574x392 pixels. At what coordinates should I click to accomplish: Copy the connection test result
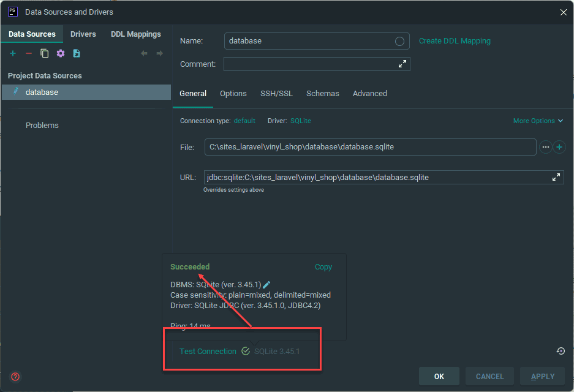point(323,267)
